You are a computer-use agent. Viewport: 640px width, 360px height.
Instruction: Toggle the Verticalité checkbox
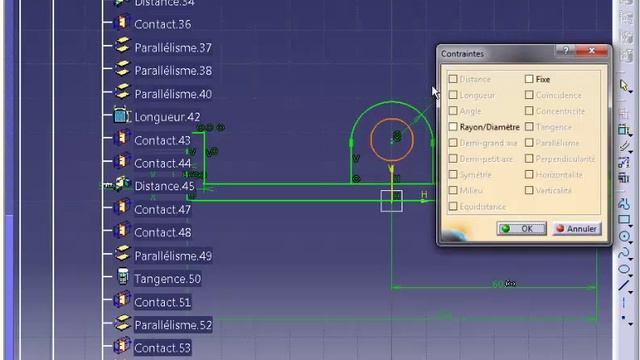(529, 190)
